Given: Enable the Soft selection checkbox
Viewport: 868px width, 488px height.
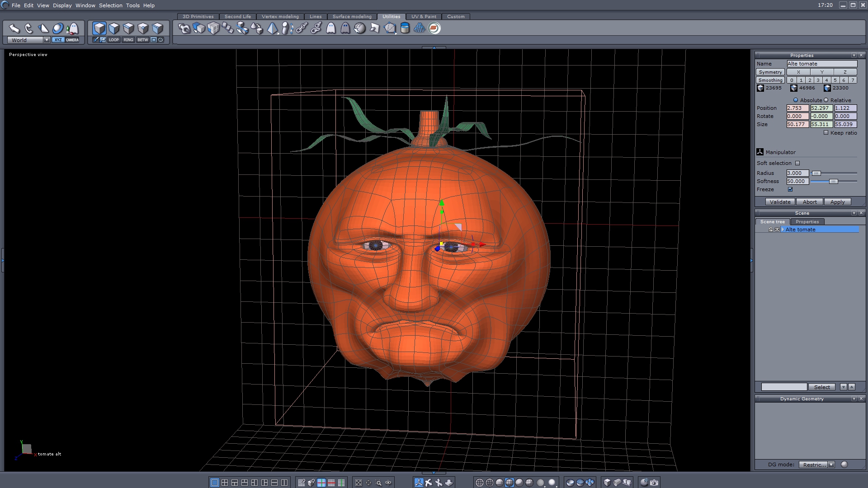Looking at the screenshot, I should click(x=797, y=163).
